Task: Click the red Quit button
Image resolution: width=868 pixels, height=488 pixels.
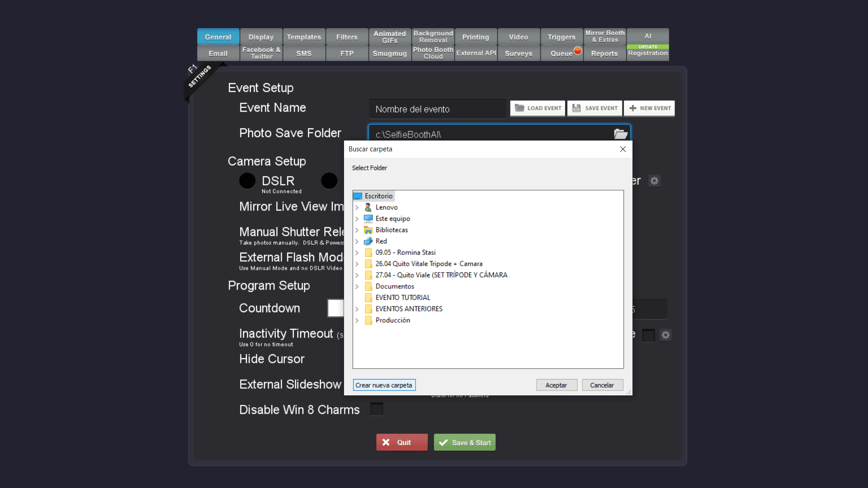Action: 402,442
